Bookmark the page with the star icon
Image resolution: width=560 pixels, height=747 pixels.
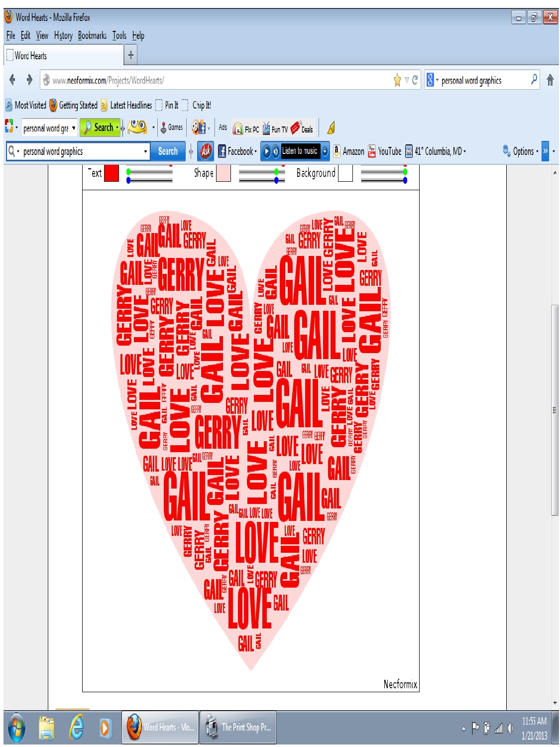pyautogui.click(x=397, y=80)
